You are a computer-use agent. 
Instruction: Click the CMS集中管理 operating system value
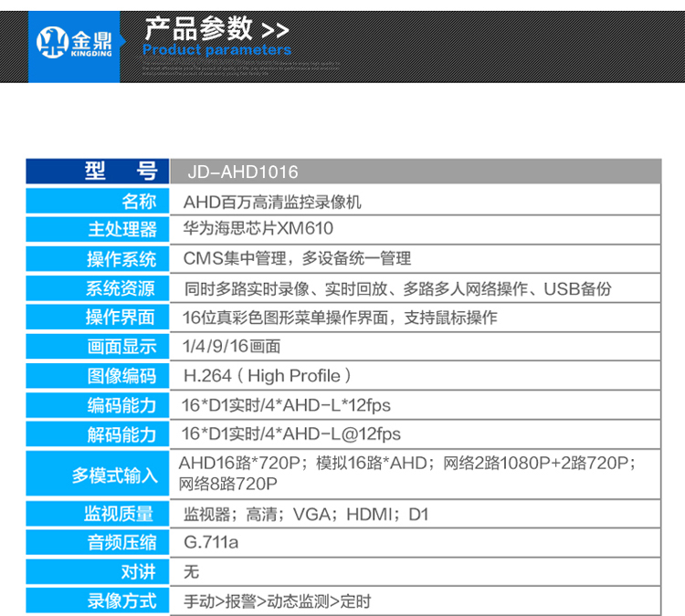click(x=297, y=259)
